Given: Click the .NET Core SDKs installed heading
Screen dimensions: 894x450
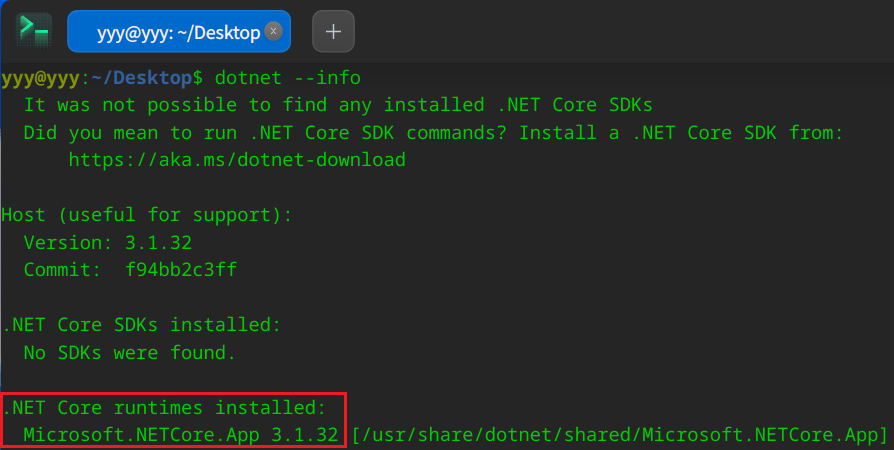Looking at the screenshot, I should [141, 325].
